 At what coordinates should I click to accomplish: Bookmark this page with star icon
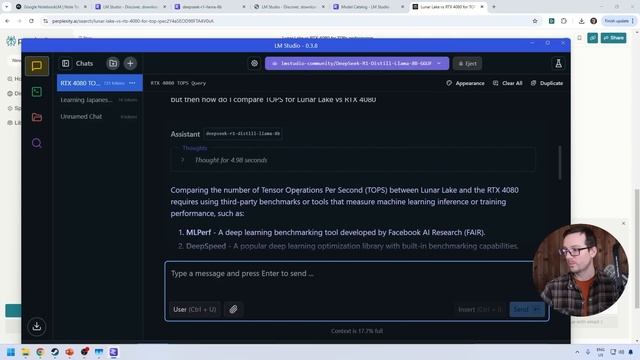(x=535, y=21)
